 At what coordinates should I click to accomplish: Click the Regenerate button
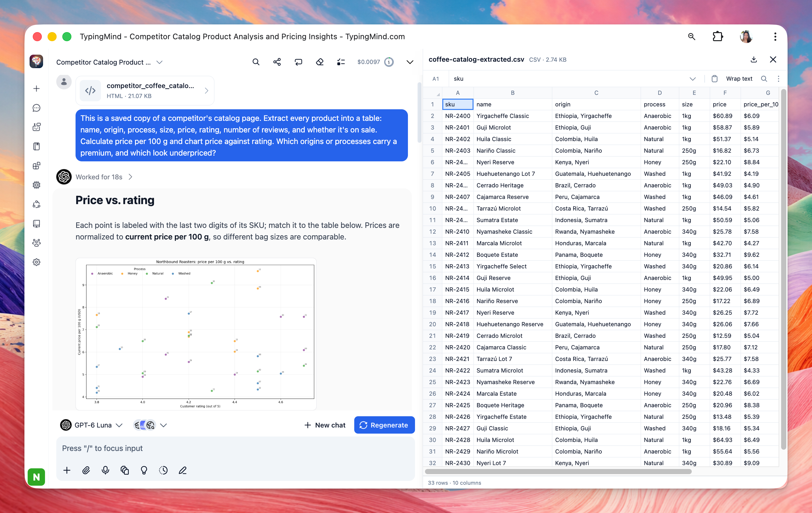(x=384, y=425)
